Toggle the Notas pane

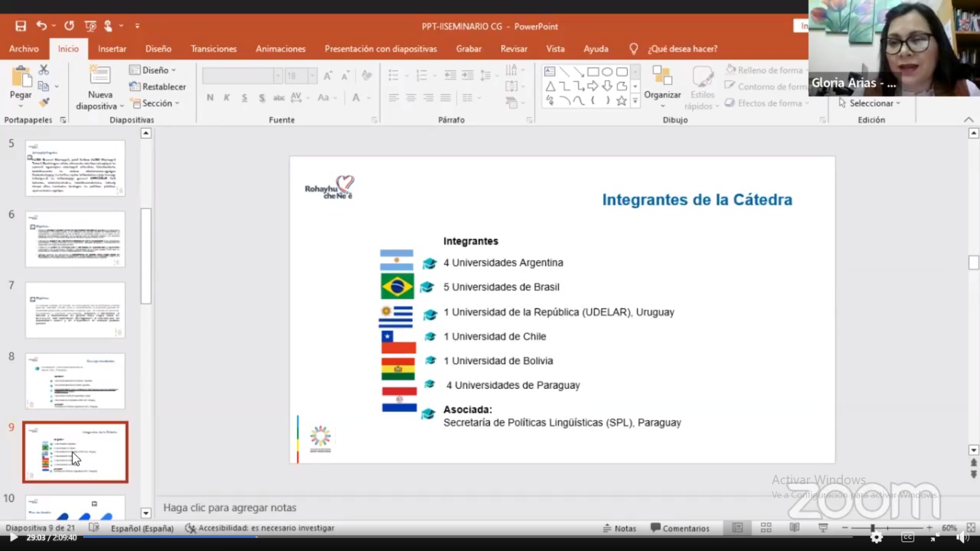[x=619, y=528]
